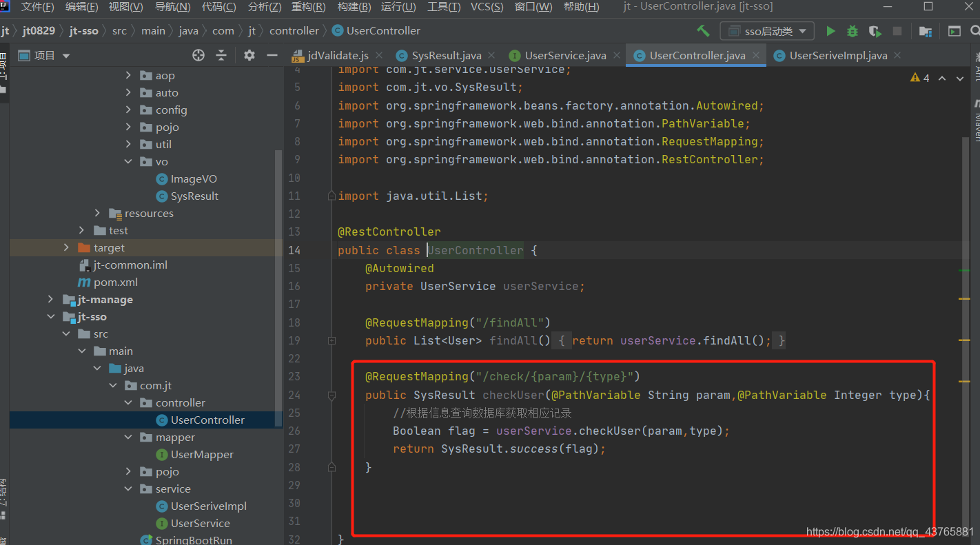This screenshot has height=545, width=980.
Task: Close the UserController.java tab
Action: [756, 55]
